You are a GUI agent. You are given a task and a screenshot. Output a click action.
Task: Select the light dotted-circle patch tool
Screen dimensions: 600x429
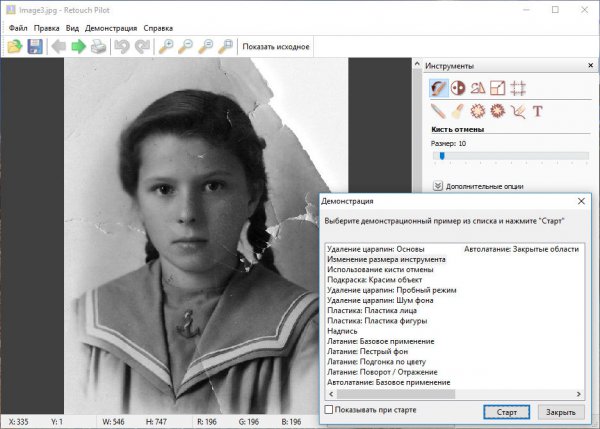pos(478,111)
